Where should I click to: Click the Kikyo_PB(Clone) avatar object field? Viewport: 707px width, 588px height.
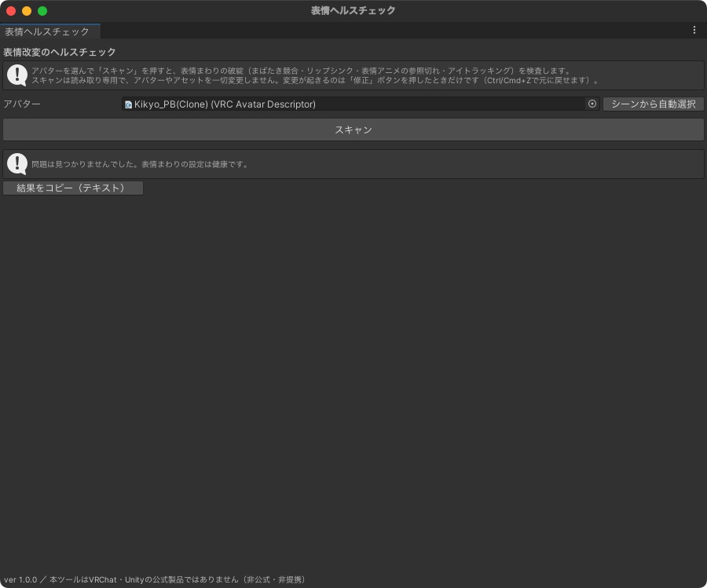pos(361,104)
